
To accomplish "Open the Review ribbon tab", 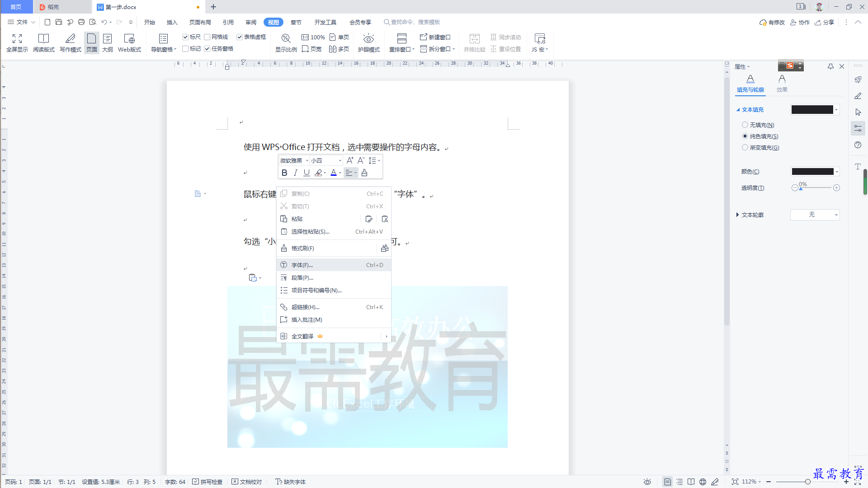I will point(251,22).
